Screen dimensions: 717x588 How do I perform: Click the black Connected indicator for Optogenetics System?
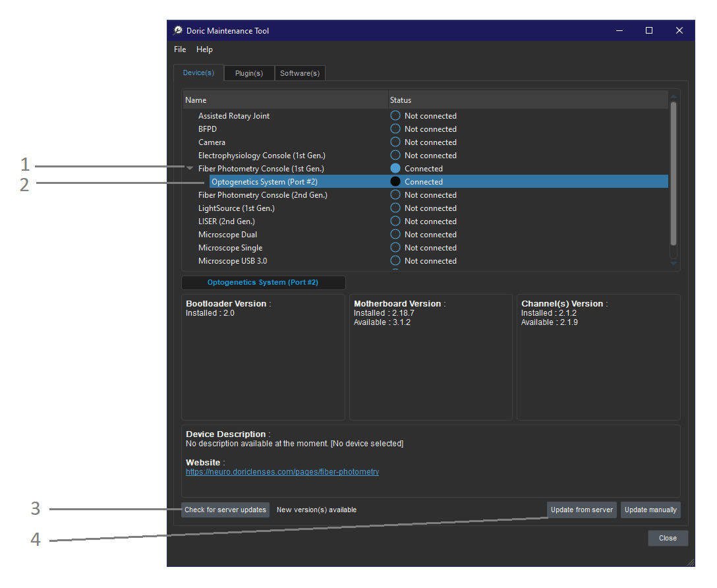395,181
